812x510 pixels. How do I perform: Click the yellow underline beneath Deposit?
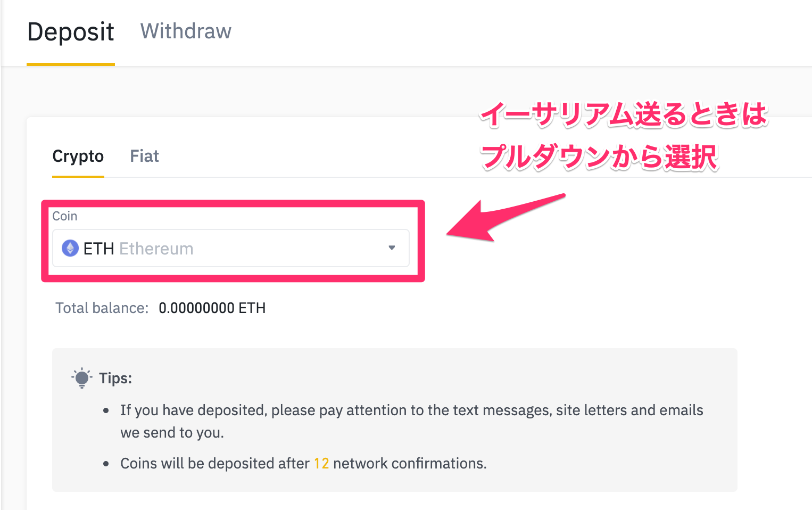point(71,64)
